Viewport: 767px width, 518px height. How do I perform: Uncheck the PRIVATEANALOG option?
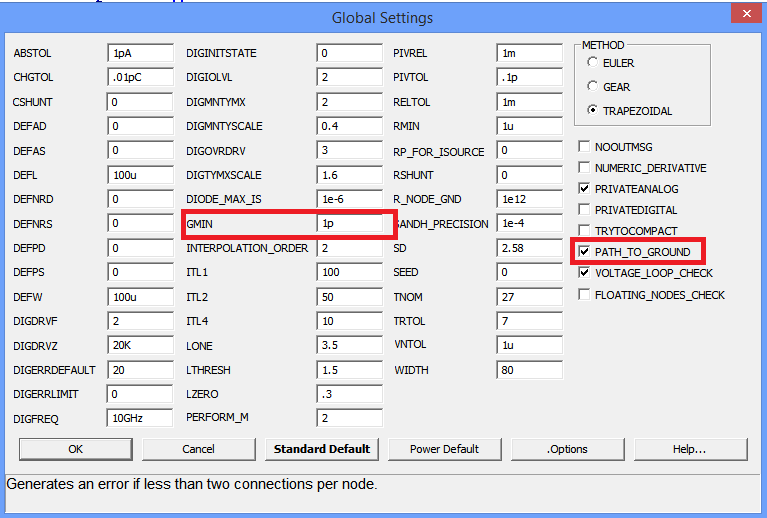click(x=585, y=189)
